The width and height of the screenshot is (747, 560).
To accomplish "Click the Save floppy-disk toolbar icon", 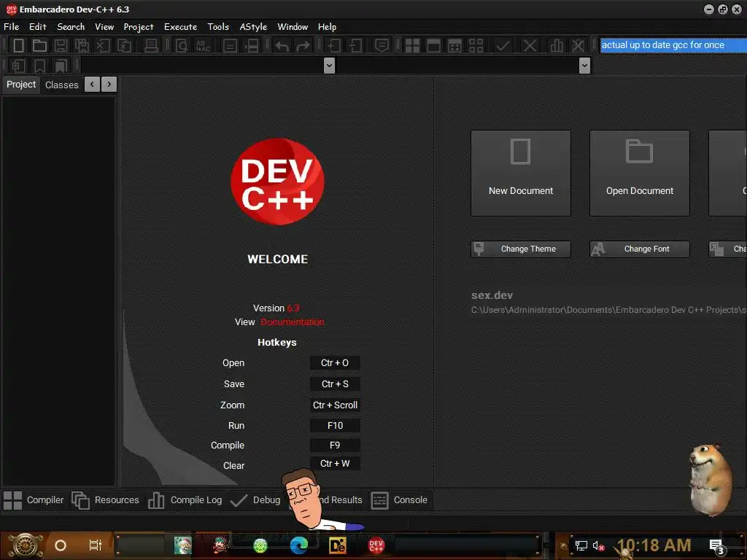I will pos(61,46).
